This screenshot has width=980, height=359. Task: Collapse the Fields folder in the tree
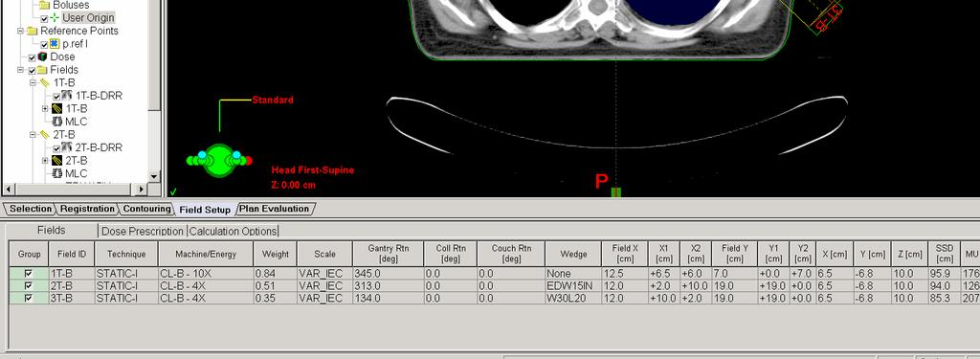[21, 70]
